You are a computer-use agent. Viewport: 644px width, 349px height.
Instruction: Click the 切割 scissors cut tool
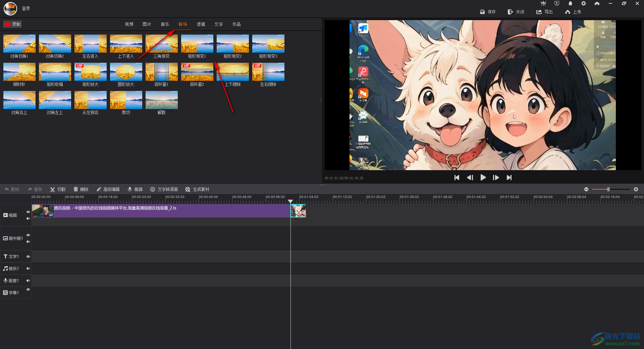pos(58,189)
